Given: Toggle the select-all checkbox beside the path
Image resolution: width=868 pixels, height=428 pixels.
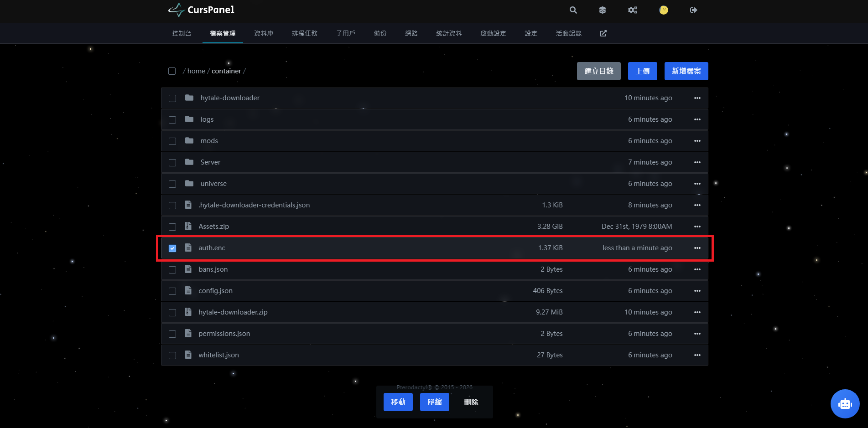Looking at the screenshot, I should click(172, 71).
